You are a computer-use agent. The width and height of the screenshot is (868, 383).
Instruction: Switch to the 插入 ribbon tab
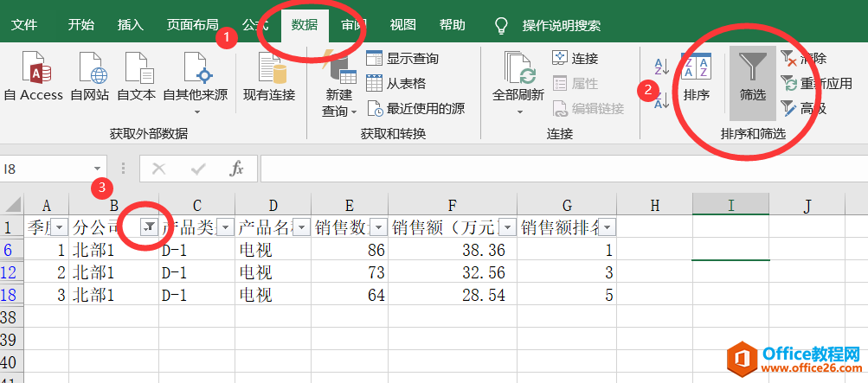[131, 25]
